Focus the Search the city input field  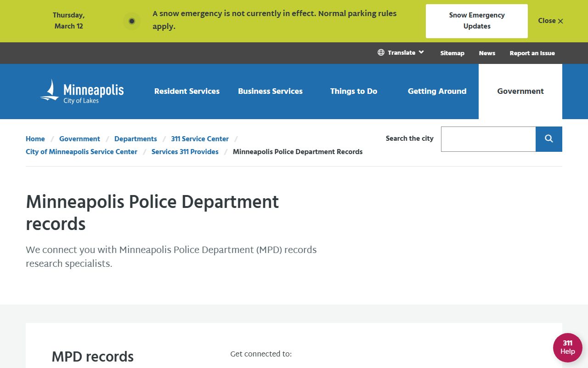488,139
